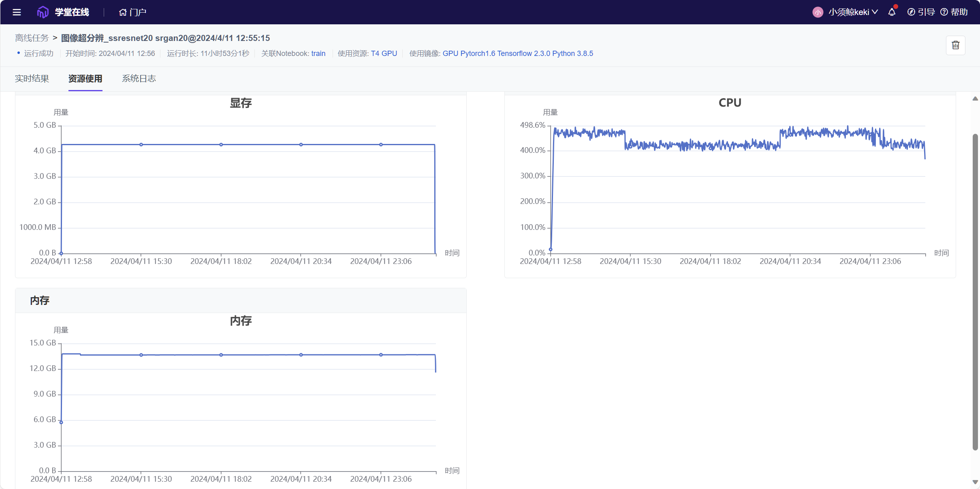980x489 pixels.
Task: Open the notification bell
Action: [x=892, y=12]
